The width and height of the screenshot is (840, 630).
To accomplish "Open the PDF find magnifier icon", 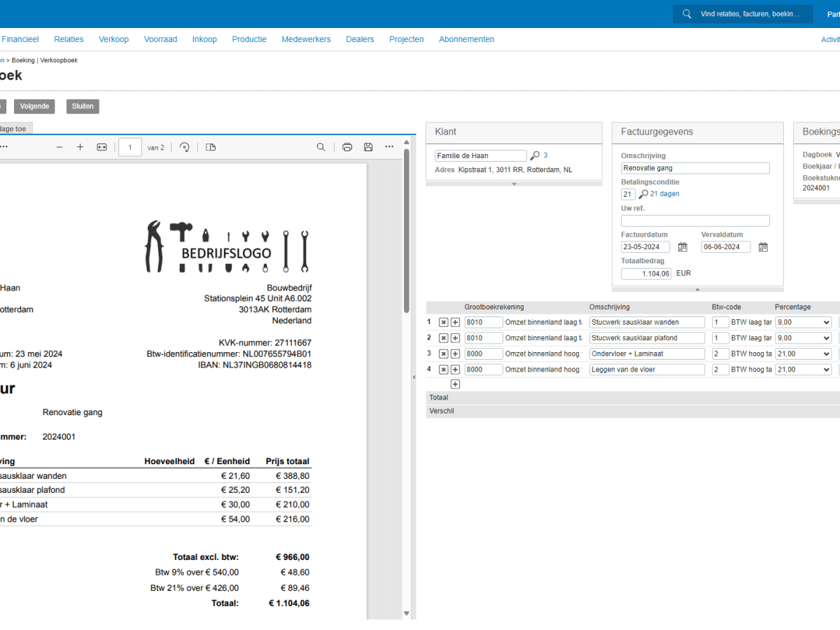I will point(321,147).
